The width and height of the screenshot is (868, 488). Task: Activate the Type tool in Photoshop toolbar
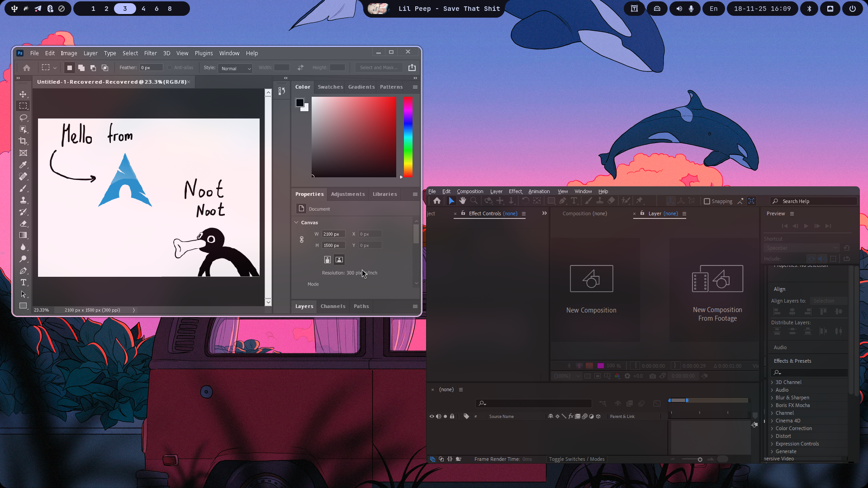coord(24,282)
